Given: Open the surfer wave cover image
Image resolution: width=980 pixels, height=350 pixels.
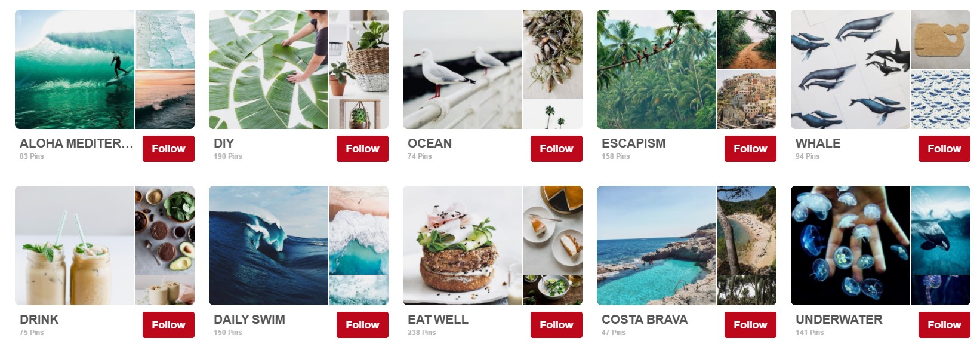Looking at the screenshot, I should pos(75,69).
